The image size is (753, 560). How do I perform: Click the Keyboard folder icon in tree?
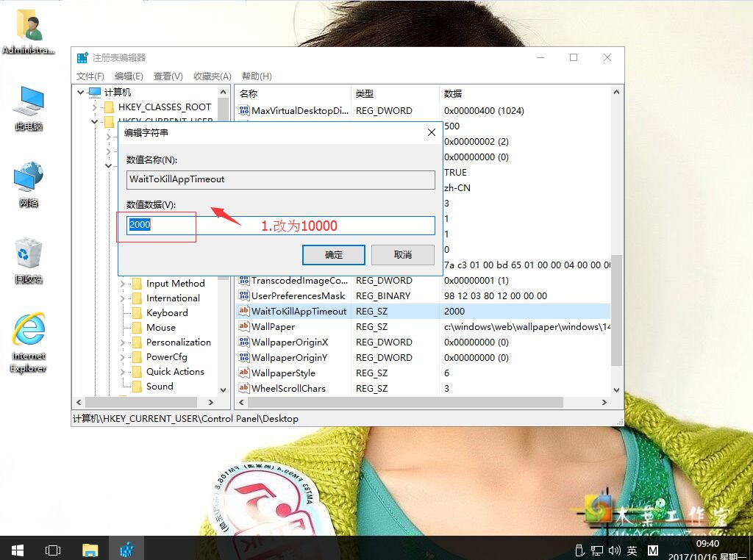(137, 313)
